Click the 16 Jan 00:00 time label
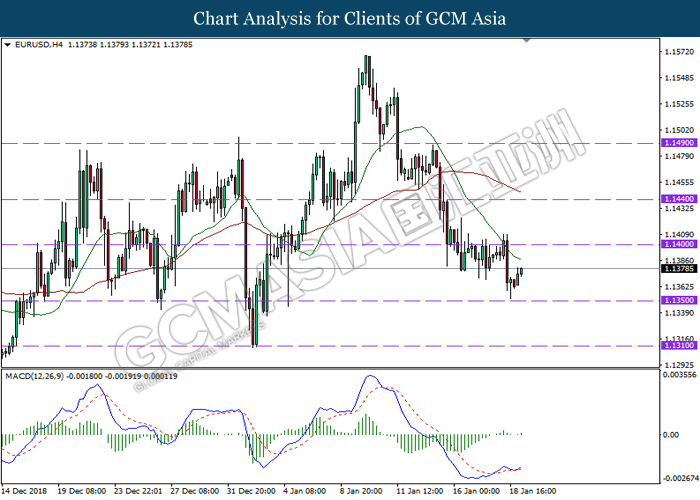 tap(476, 492)
